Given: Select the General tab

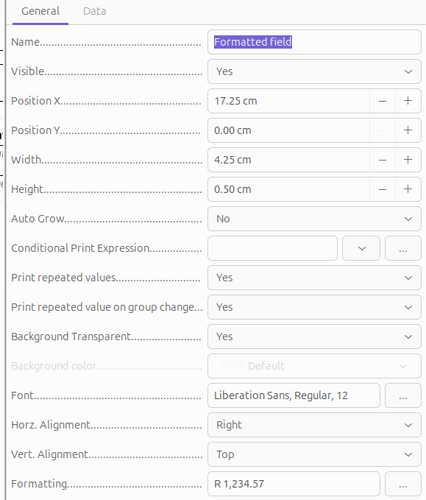Looking at the screenshot, I should [40, 11].
